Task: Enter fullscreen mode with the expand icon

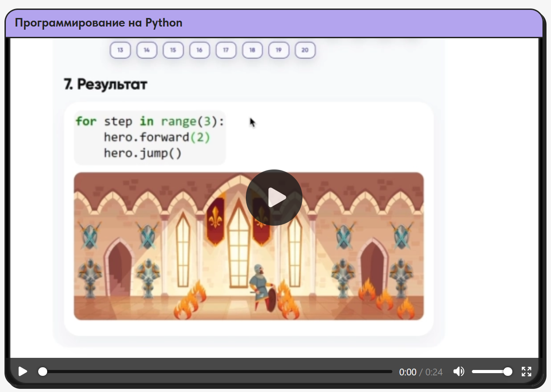Action: [x=526, y=371]
